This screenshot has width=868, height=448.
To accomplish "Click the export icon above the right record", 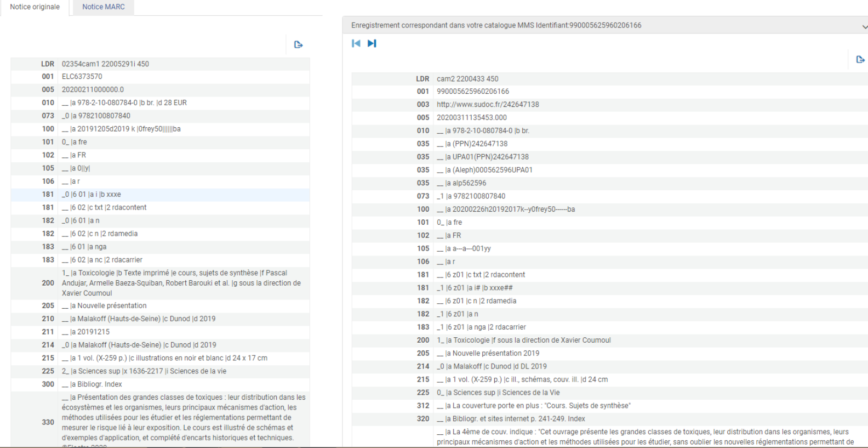I will point(860,59).
